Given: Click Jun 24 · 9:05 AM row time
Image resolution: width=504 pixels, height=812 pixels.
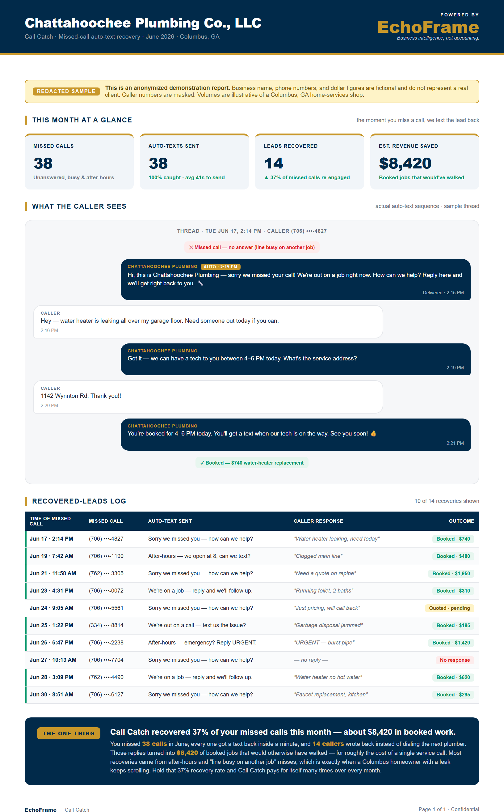Looking at the screenshot, I should [x=51, y=608].
